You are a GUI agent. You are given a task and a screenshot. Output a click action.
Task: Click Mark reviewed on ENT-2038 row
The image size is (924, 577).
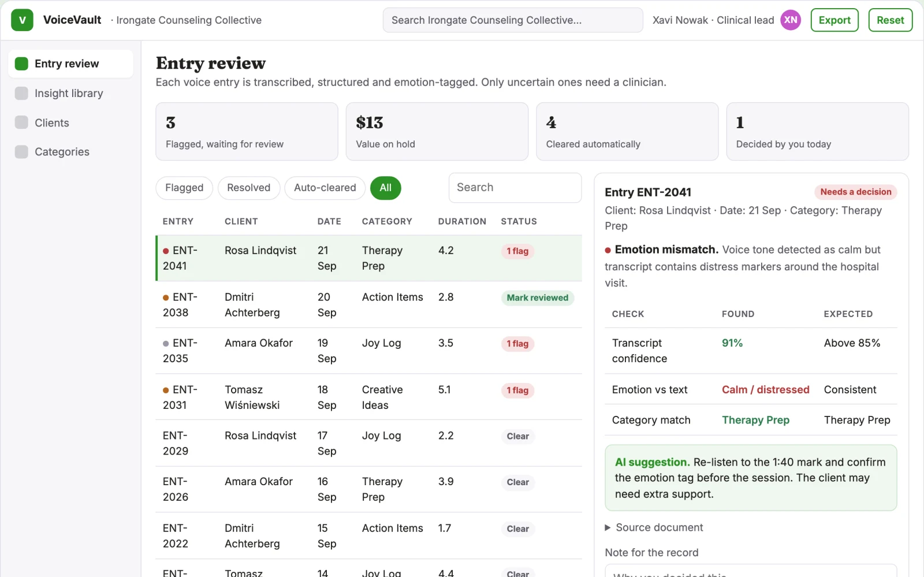[537, 298]
